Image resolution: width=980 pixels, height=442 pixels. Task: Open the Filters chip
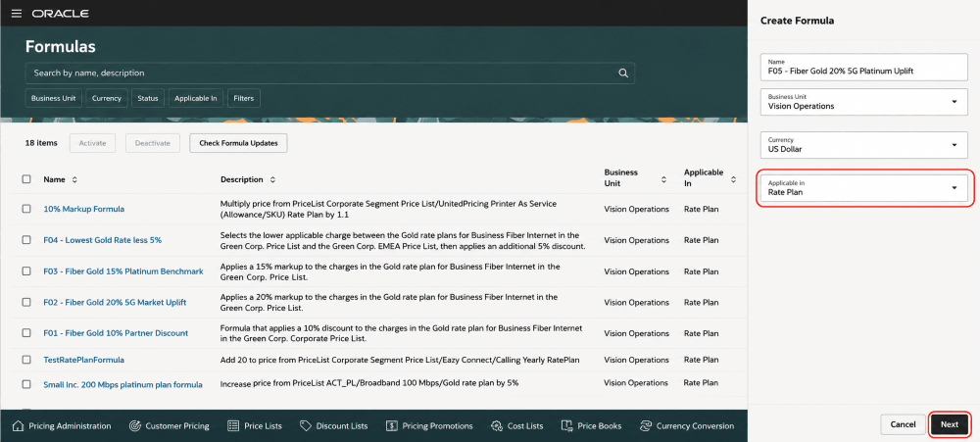click(244, 98)
